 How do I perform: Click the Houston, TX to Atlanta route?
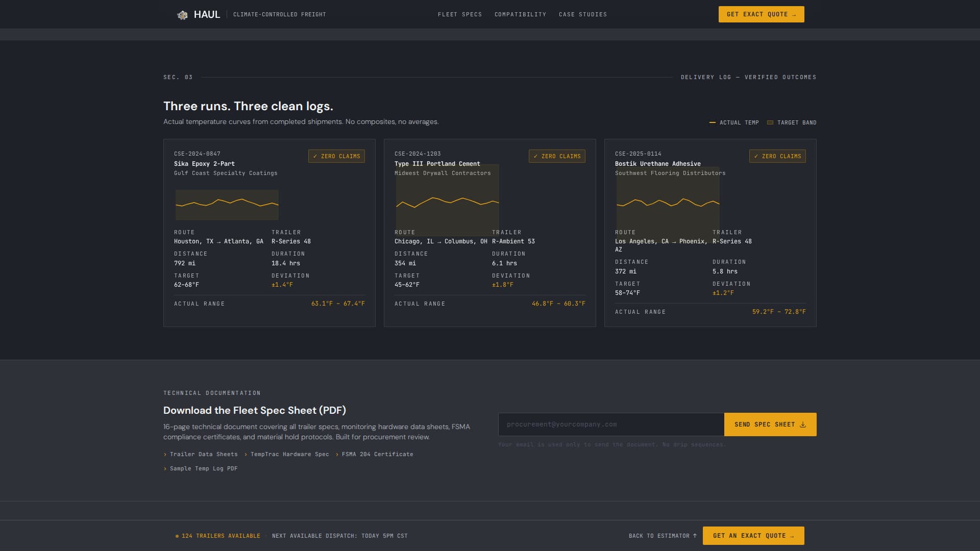tap(218, 241)
